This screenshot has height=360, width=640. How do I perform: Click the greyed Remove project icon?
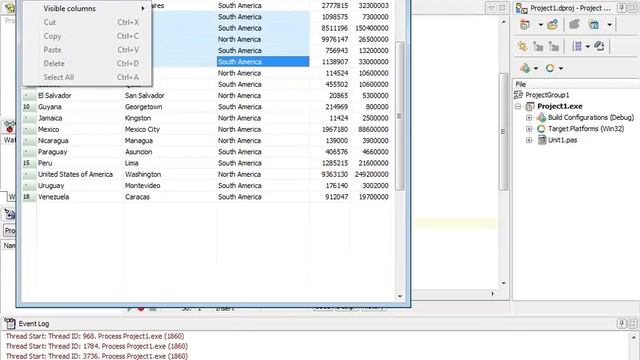pos(575,24)
